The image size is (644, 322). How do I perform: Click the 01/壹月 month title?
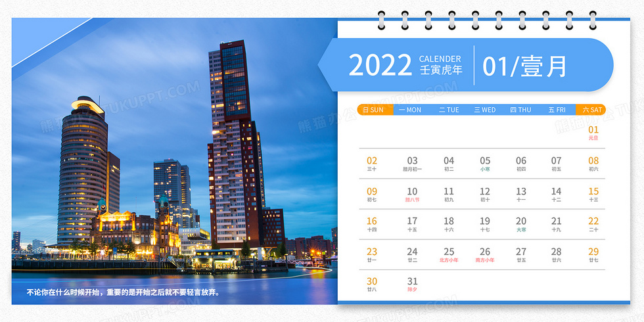tap(524, 66)
